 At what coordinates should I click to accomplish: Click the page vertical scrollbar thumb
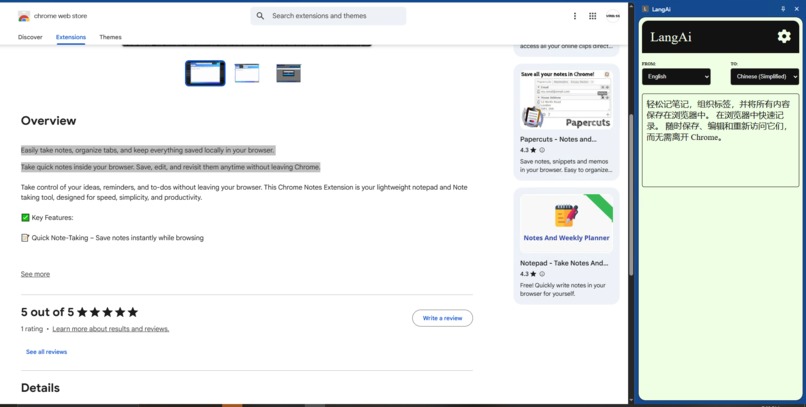[631, 194]
